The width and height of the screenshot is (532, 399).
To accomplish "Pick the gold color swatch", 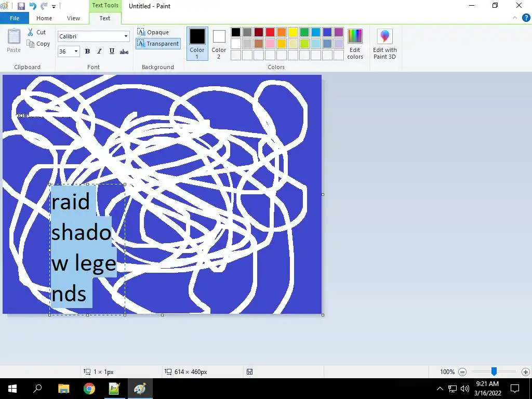I will click(282, 44).
